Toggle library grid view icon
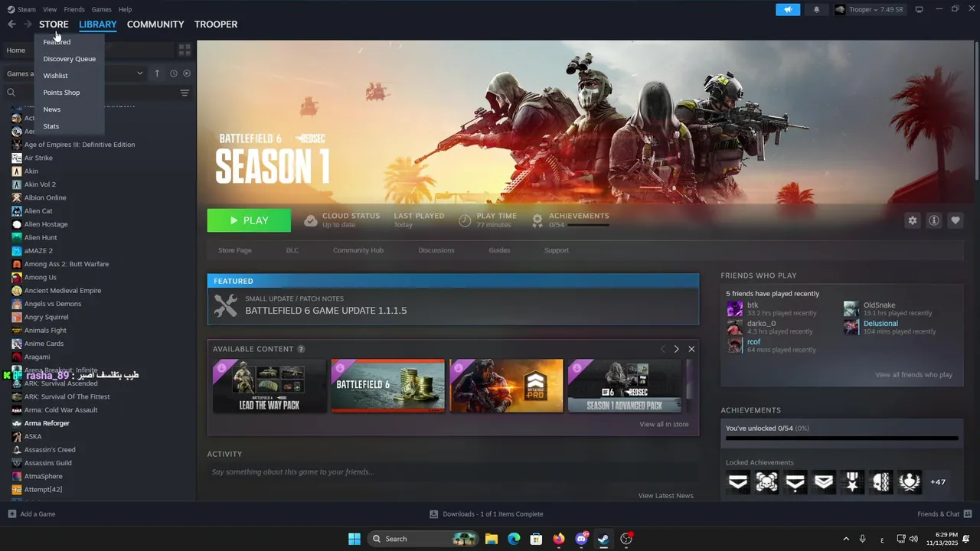Viewport: 980px width, 551px height. 185,50
